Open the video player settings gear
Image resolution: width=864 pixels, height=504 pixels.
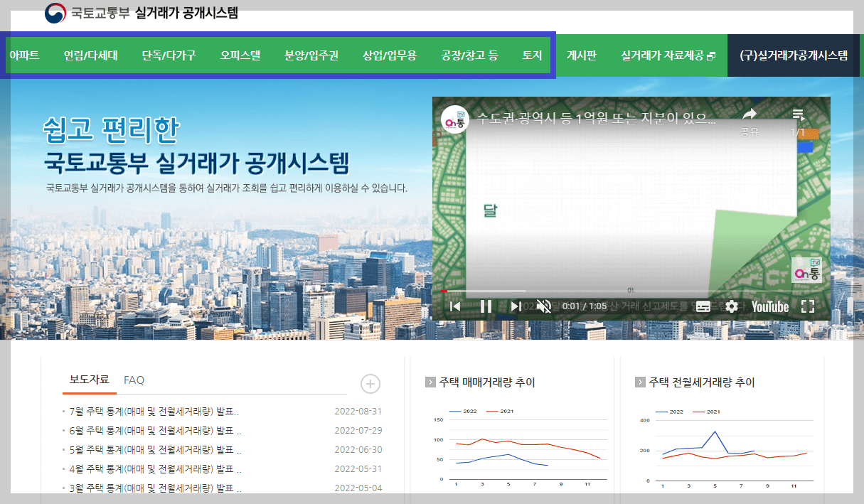click(732, 306)
